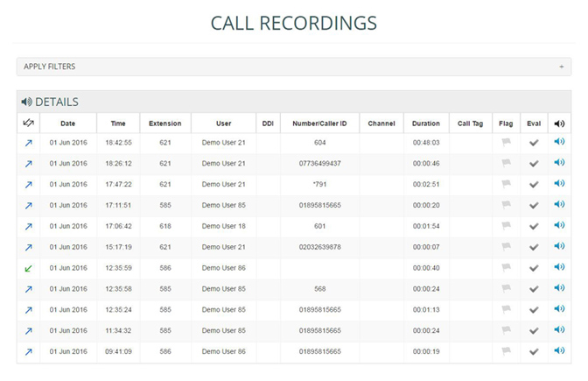Flag the 18:26:12 call
The image size is (588, 381).
(x=507, y=163)
